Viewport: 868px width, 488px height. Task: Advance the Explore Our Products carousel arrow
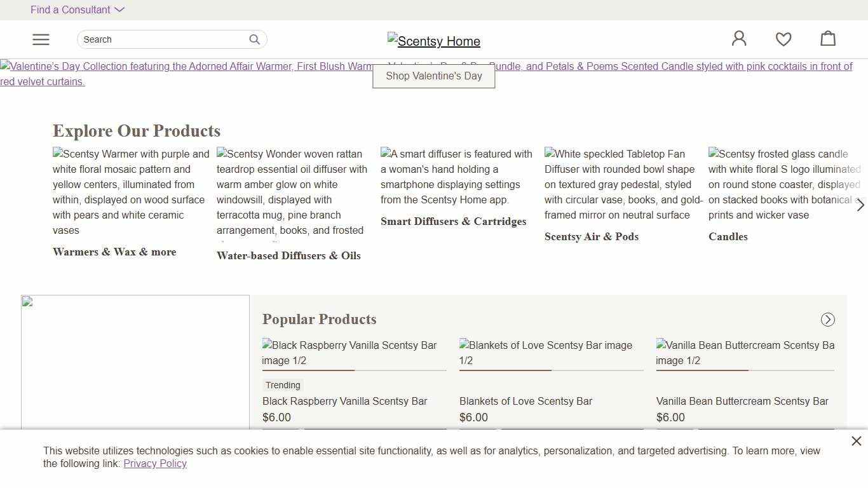coord(860,205)
